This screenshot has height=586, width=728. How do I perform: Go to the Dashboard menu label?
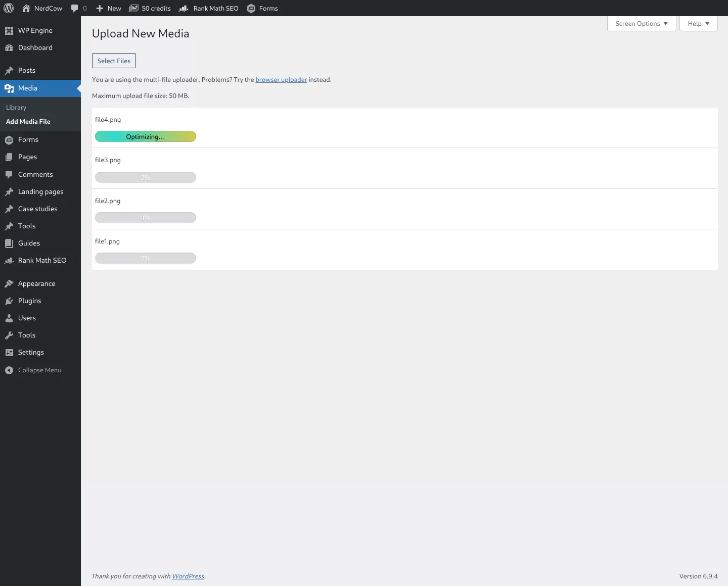point(35,47)
